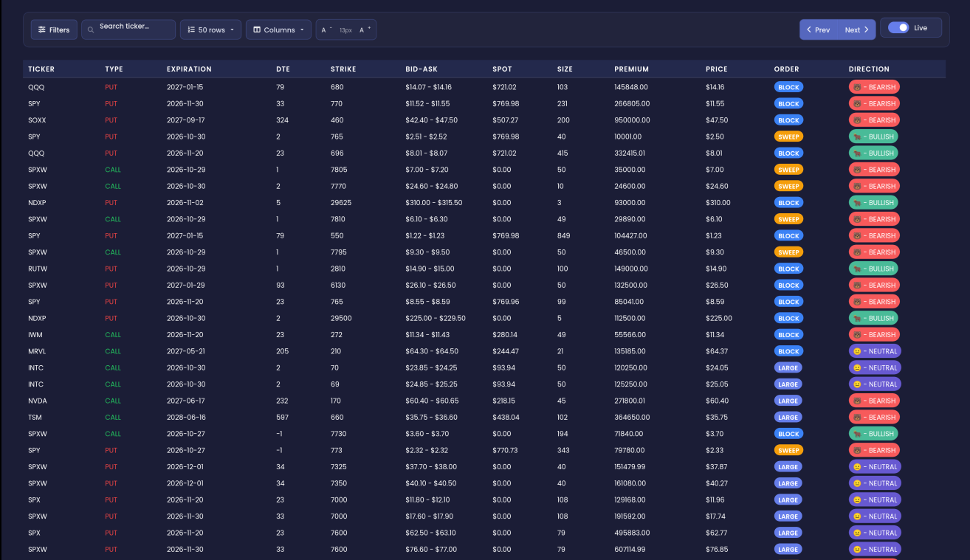Click spot price $244.47
The width and height of the screenshot is (970, 560).
point(506,351)
